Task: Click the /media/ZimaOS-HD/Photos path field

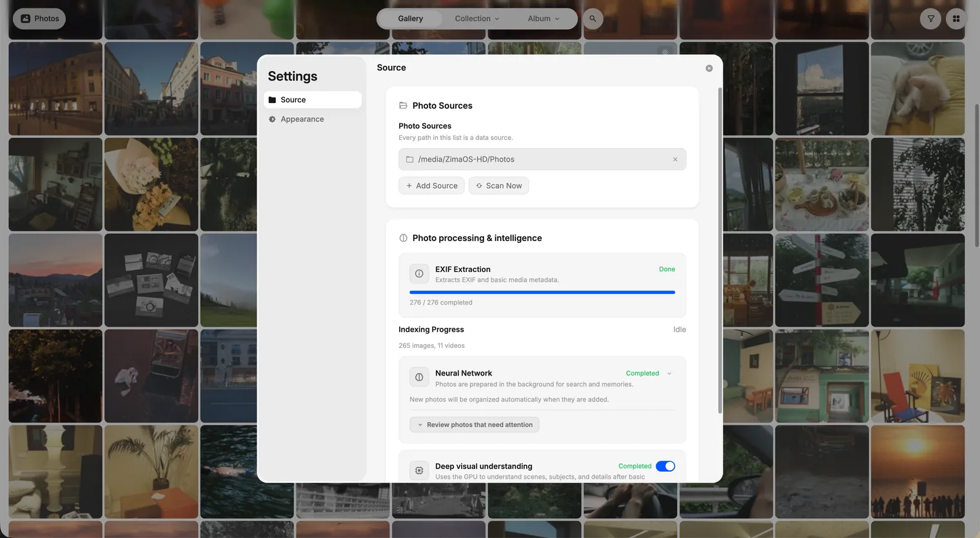Action: [x=542, y=159]
